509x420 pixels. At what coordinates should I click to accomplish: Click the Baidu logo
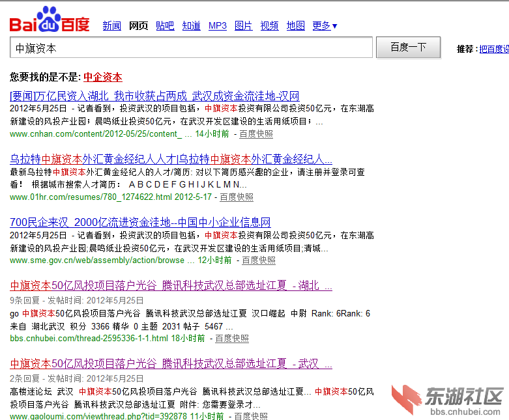click(50, 20)
